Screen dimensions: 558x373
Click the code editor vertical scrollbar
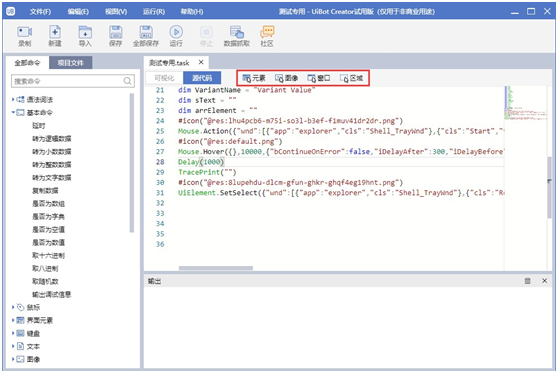549,187
